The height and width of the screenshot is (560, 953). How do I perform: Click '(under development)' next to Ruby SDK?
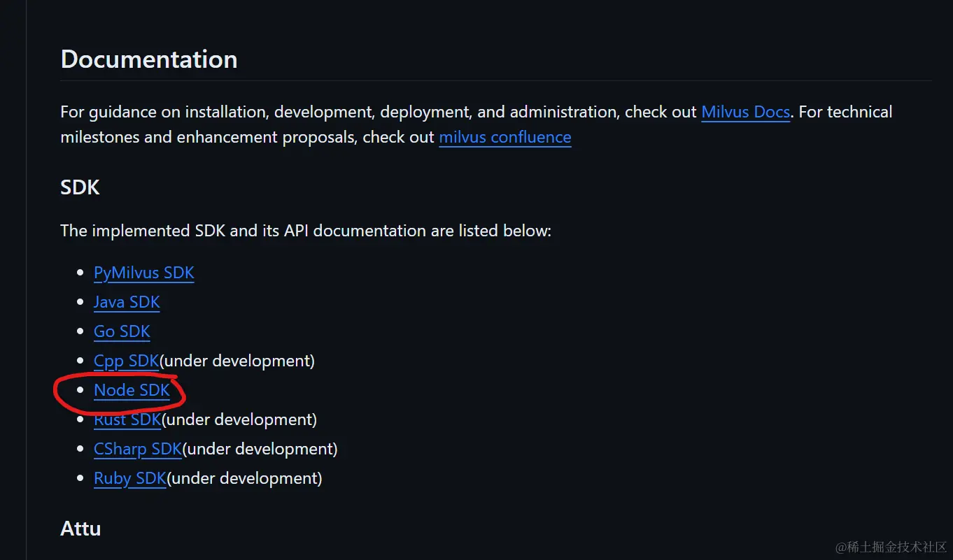pos(244,478)
